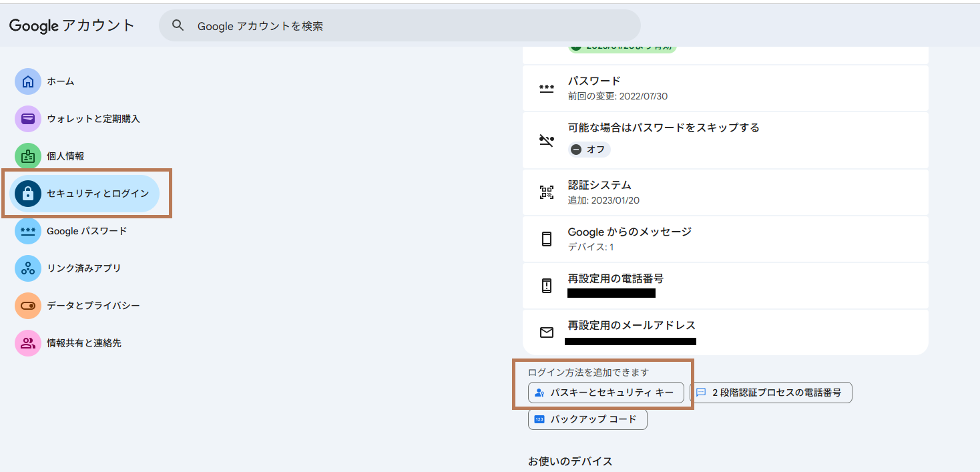The height and width of the screenshot is (472, 980).
Task: Select セキュリティとログイン in sidebar
Action: [x=84, y=194]
